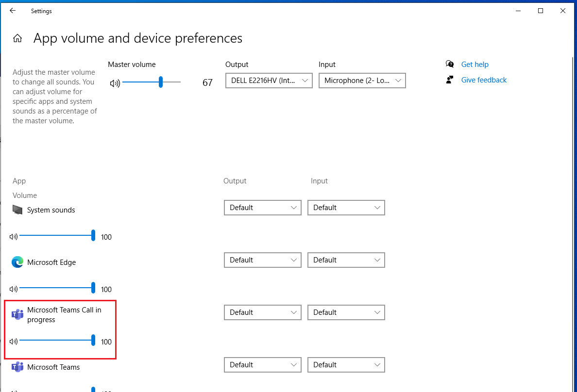Click the Teams Call in progress value "100"

tap(106, 342)
